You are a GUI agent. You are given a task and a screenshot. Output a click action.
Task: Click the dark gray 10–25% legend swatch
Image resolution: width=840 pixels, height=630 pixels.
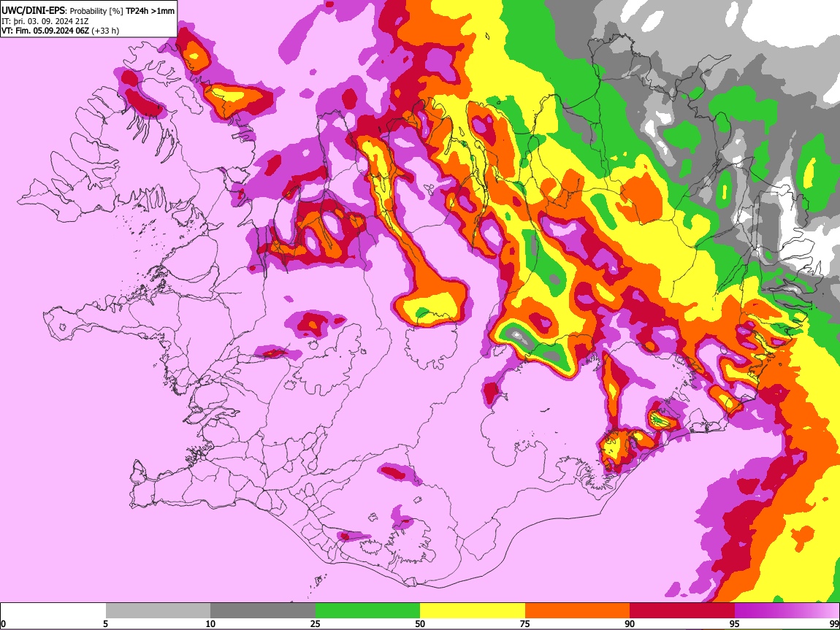click(x=263, y=611)
